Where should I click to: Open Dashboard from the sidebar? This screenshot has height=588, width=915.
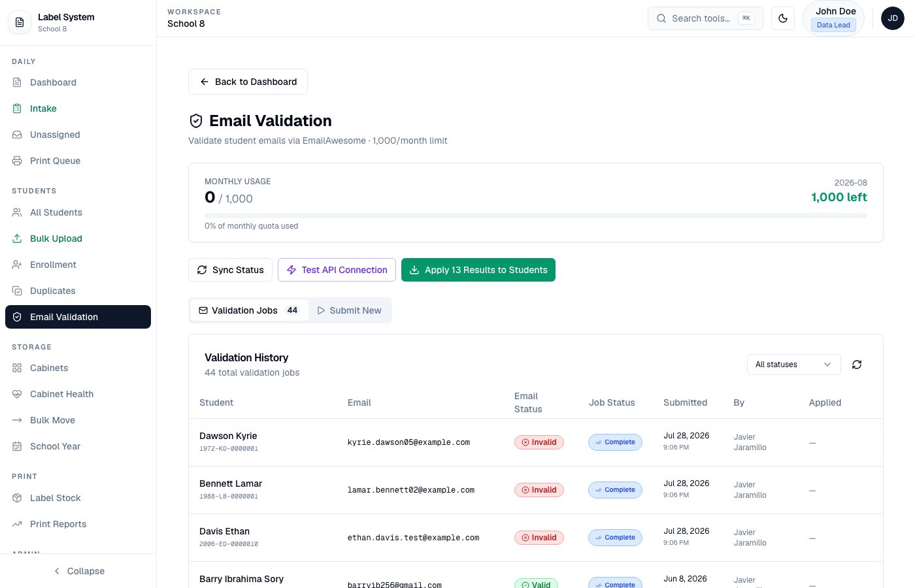78,82
